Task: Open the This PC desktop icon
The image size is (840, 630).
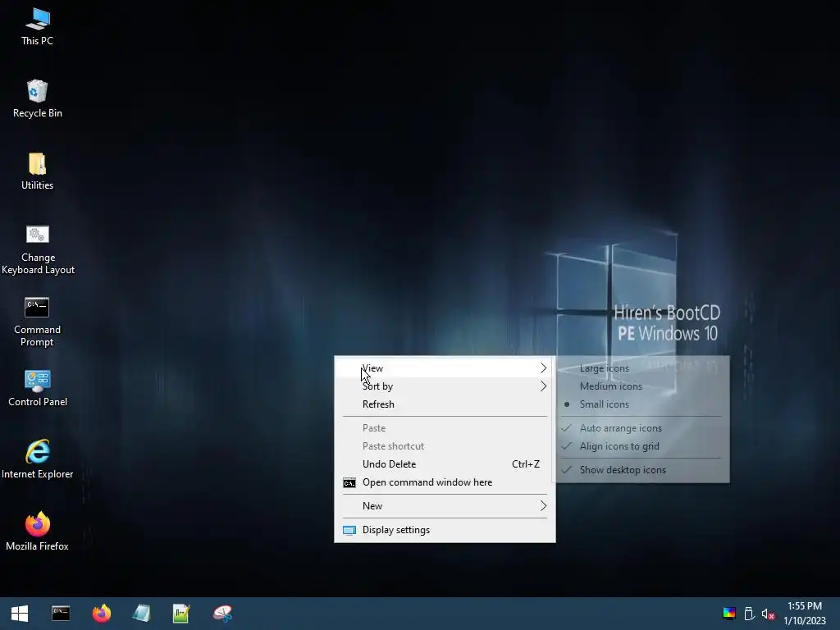Action: pos(37,26)
